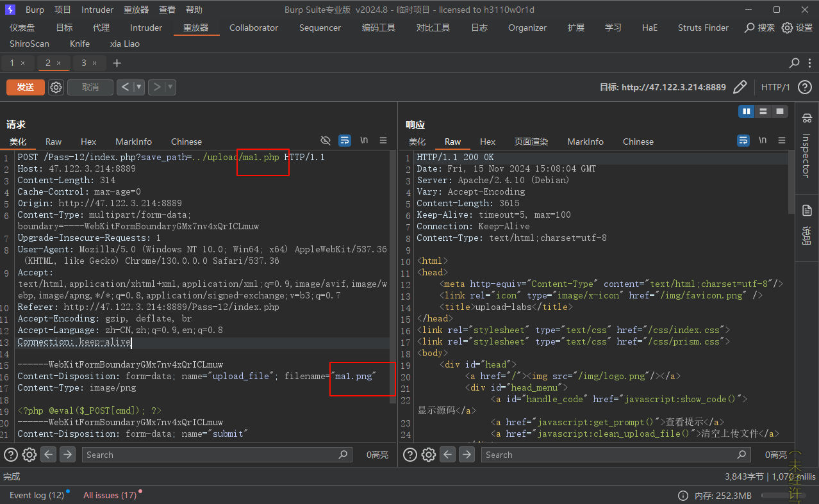
Task: Open the 项目 project menu
Action: coord(63,10)
